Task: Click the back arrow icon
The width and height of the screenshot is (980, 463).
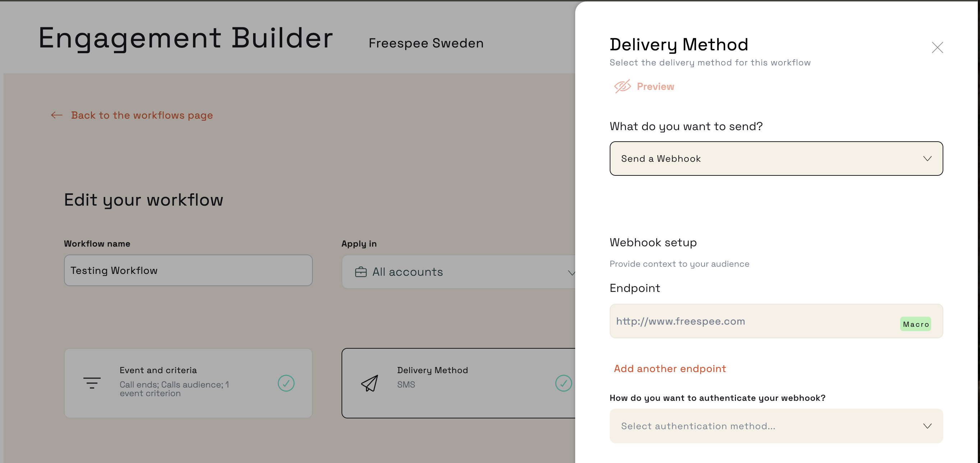Action: coord(57,115)
